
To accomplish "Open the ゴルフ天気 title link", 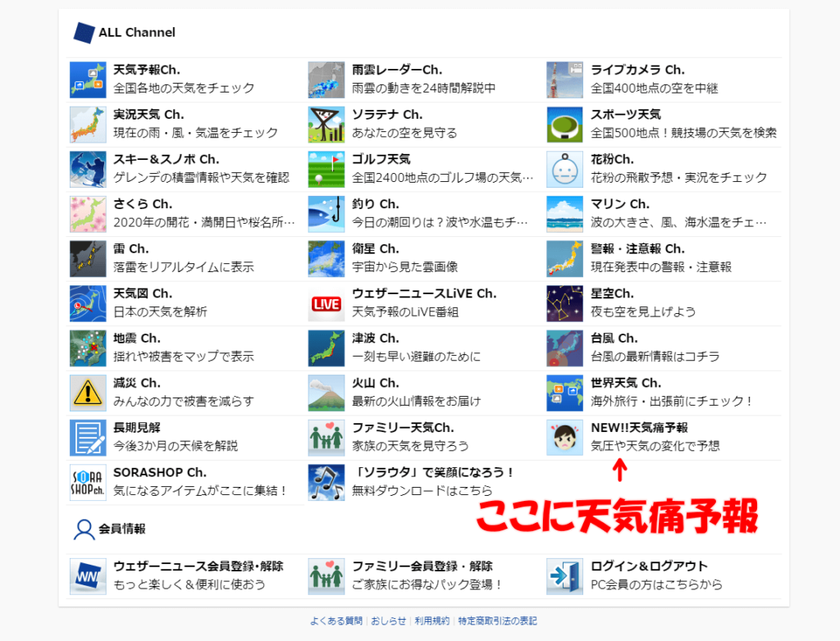I will (x=381, y=160).
